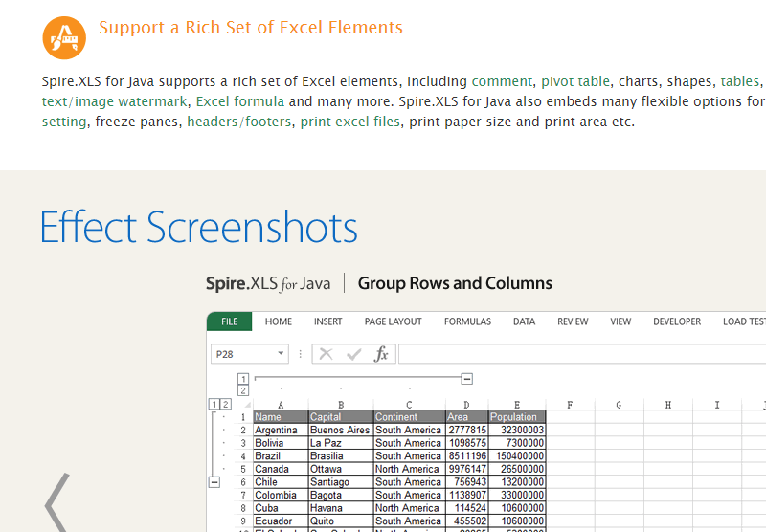Image resolution: width=766 pixels, height=532 pixels.
Task: Select row 5 header
Action: tap(243, 469)
